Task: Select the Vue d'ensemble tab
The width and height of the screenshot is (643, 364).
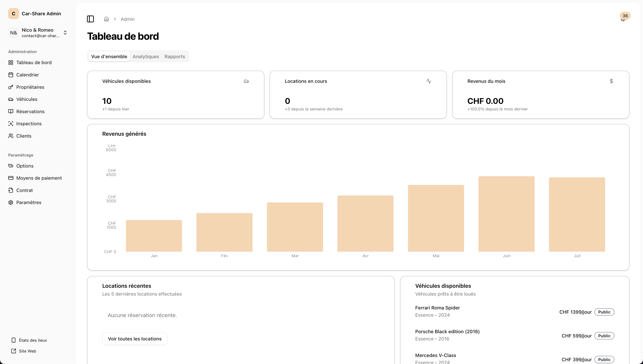Action: (109, 56)
